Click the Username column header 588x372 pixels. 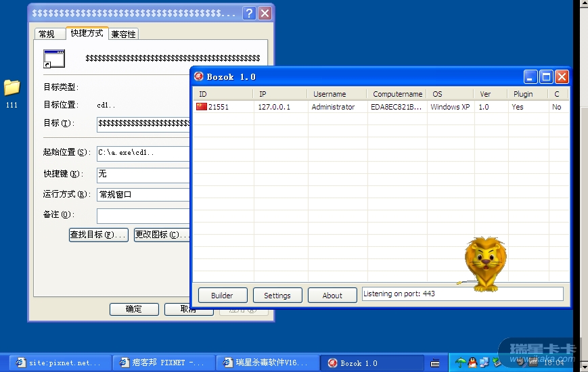[337, 94]
